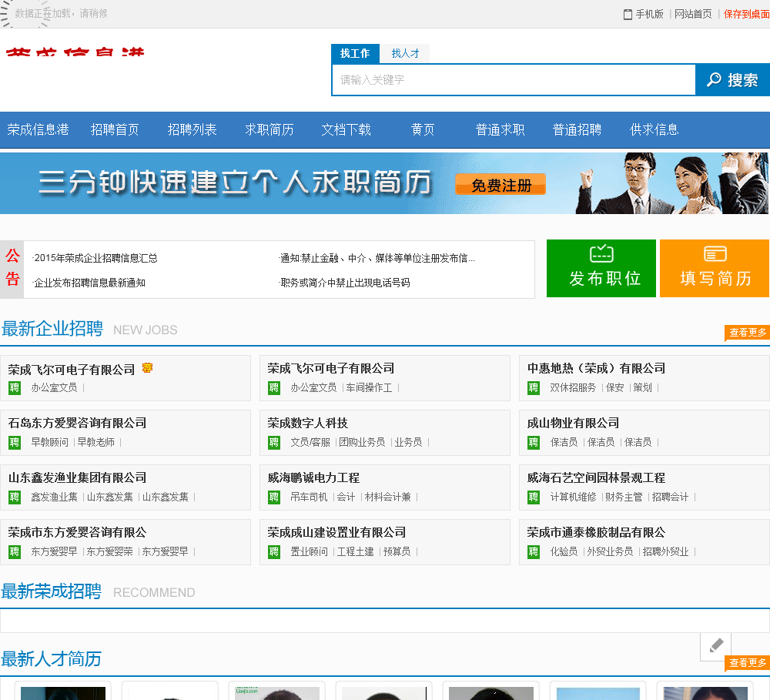Open 供求信息 in the navigation bar
The width and height of the screenshot is (770, 700).
(654, 129)
